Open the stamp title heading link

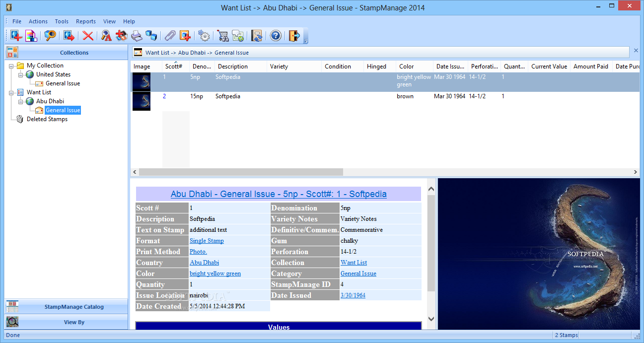[x=279, y=194]
